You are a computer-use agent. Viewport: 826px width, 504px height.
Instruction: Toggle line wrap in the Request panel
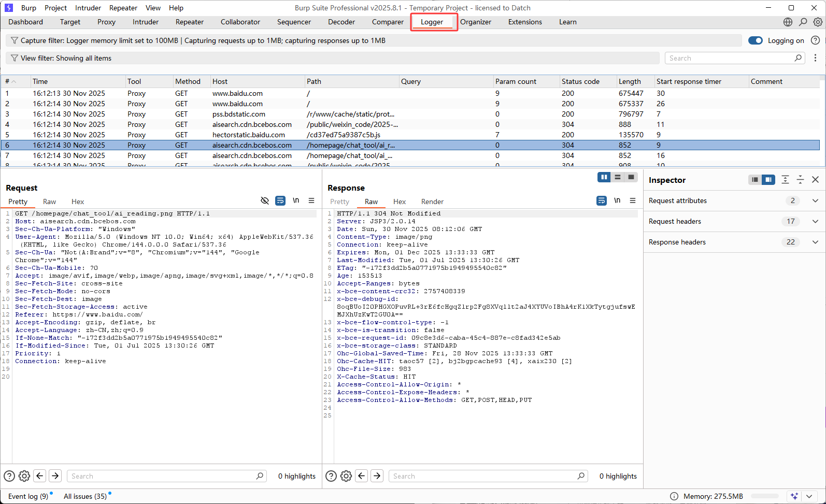280,200
